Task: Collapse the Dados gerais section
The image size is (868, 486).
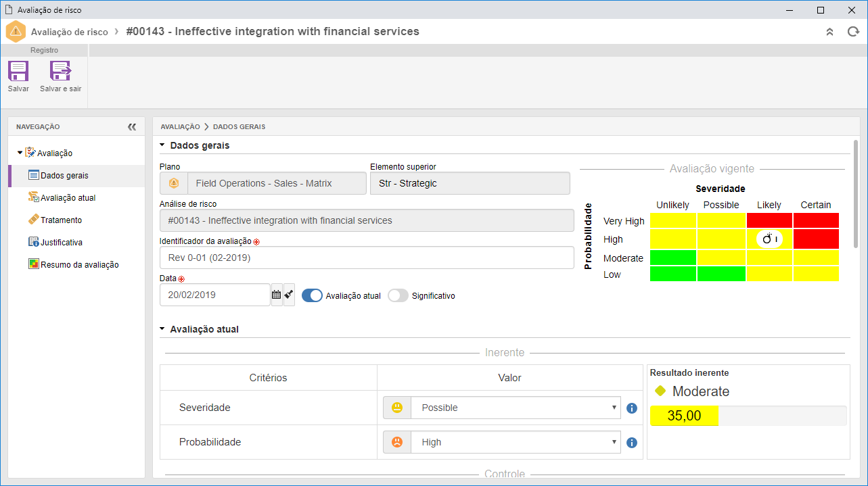Action: point(162,145)
